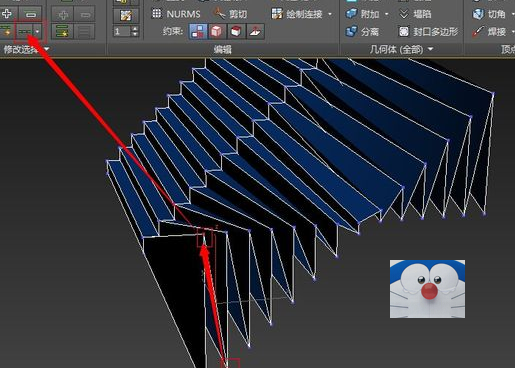
Task: Click the 封口多边形 cap poly icon
Action: click(404, 32)
